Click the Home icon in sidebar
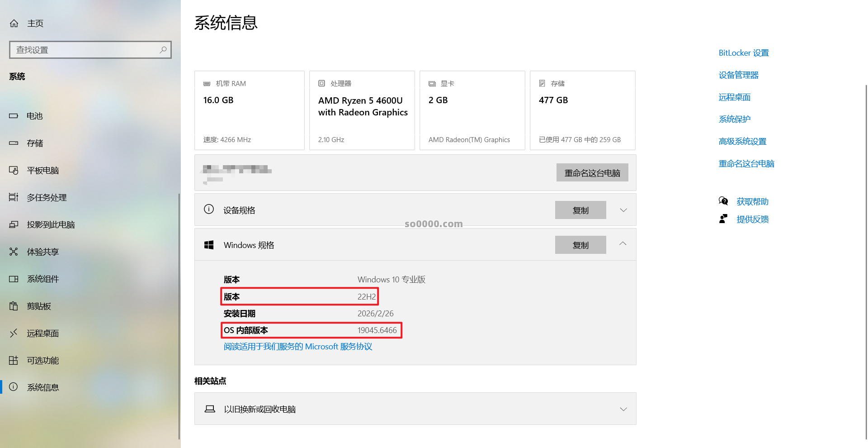Viewport: 868px width, 448px height. (14, 23)
